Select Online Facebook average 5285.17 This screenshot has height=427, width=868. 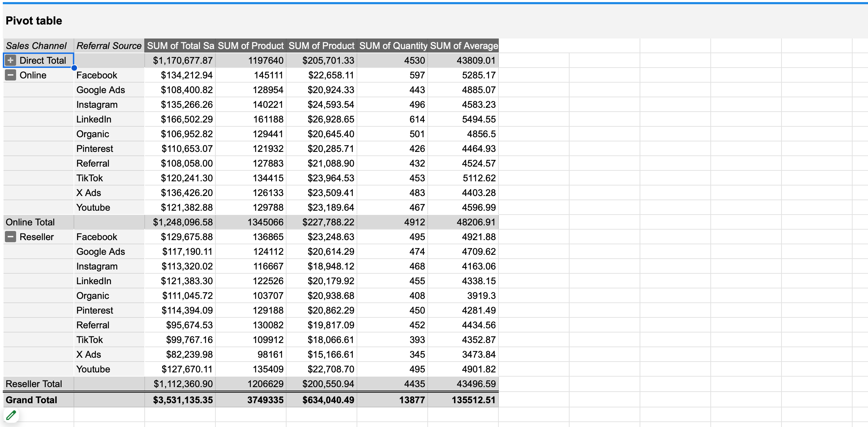(x=463, y=75)
